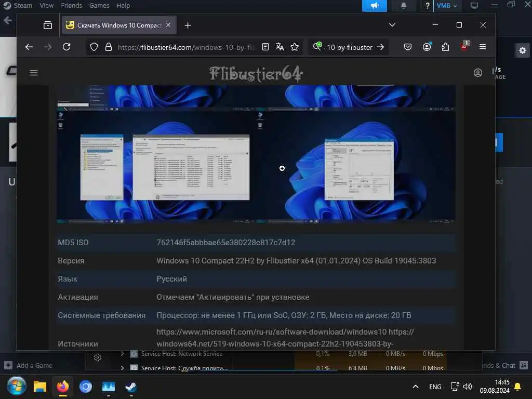The height and width of the screenshot is (399, 532).
Task: Go back in Firefox history
Action: tap(29, 47)
